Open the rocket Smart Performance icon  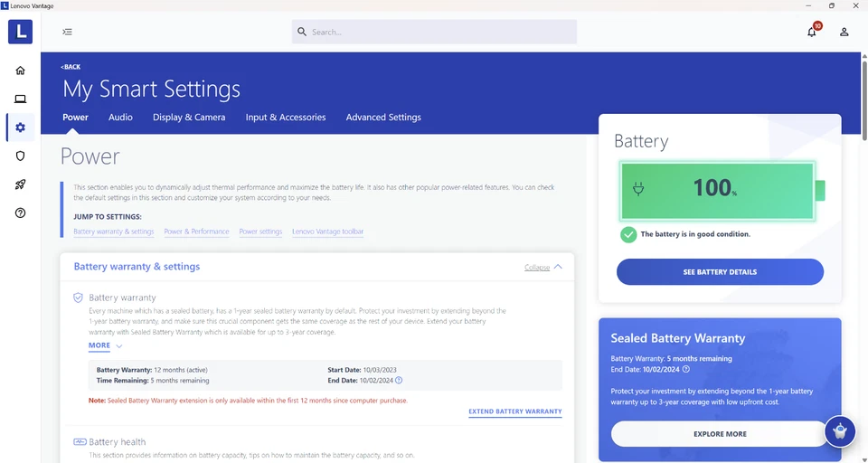click(20, 184)
